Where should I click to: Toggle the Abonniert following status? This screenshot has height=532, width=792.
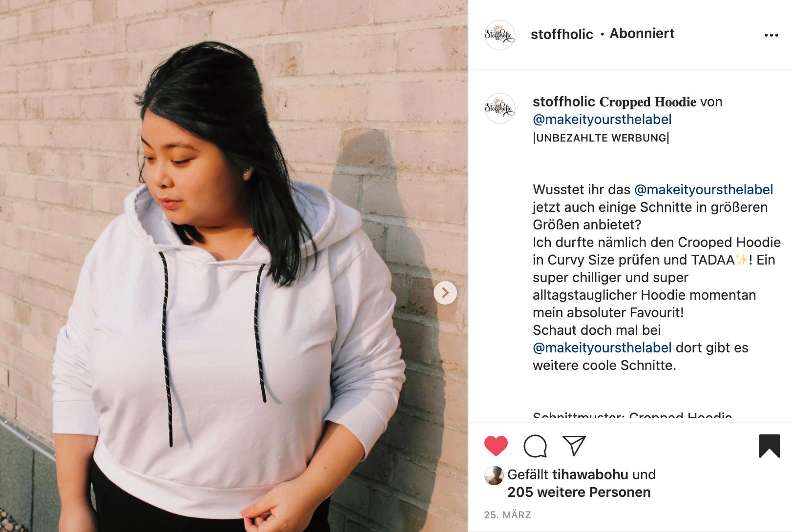(x=642, y=34)
